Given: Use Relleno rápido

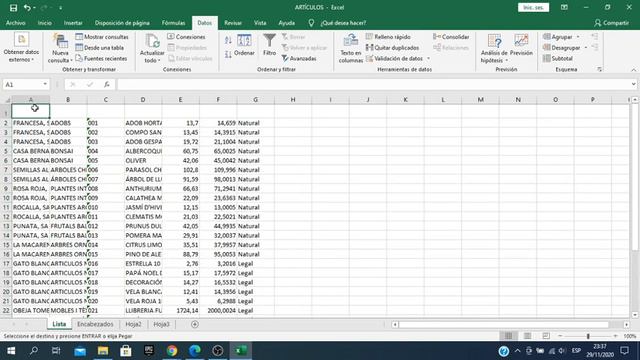Looking at the screenshot, I should click(x=388, y=37).
